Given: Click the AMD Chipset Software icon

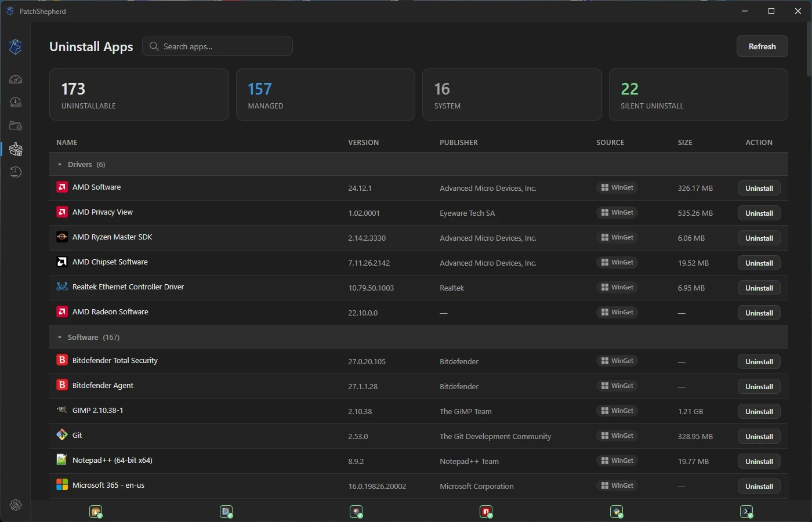Looking at the screenshot, I should tap(62, 262).
